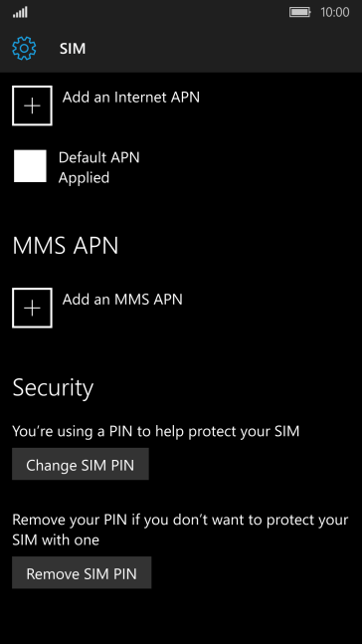362x644 pixels.
Task: Tap the 10:00 clock in status bar
Action: coord(334,12)
